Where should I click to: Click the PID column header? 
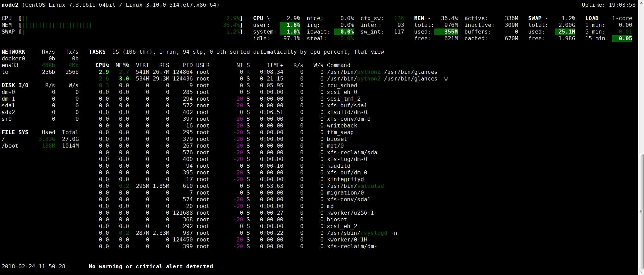[x=188, y=65]
